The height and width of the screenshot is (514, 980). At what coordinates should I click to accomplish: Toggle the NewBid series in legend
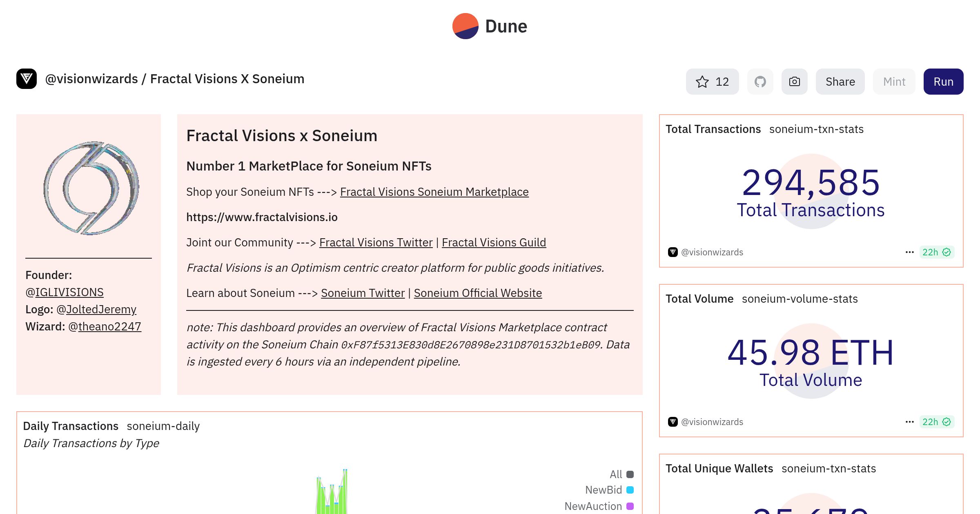(609, 490)
